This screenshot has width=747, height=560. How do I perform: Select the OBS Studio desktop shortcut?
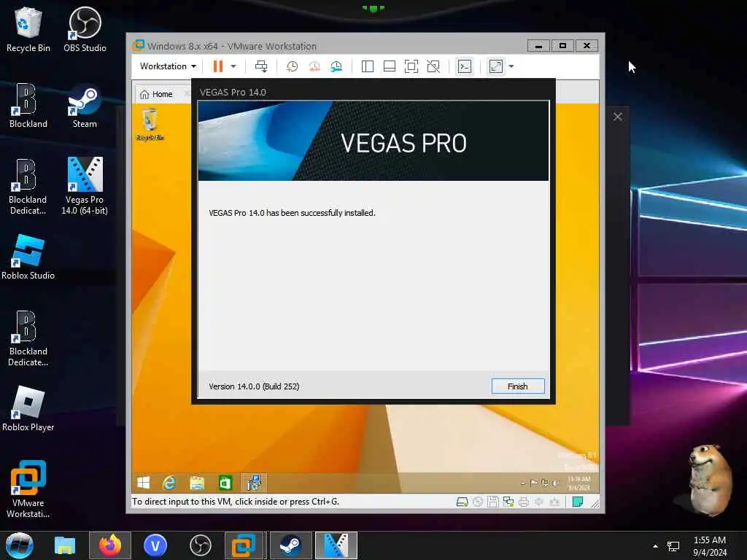pyautogui.click(x=85, y=29)
